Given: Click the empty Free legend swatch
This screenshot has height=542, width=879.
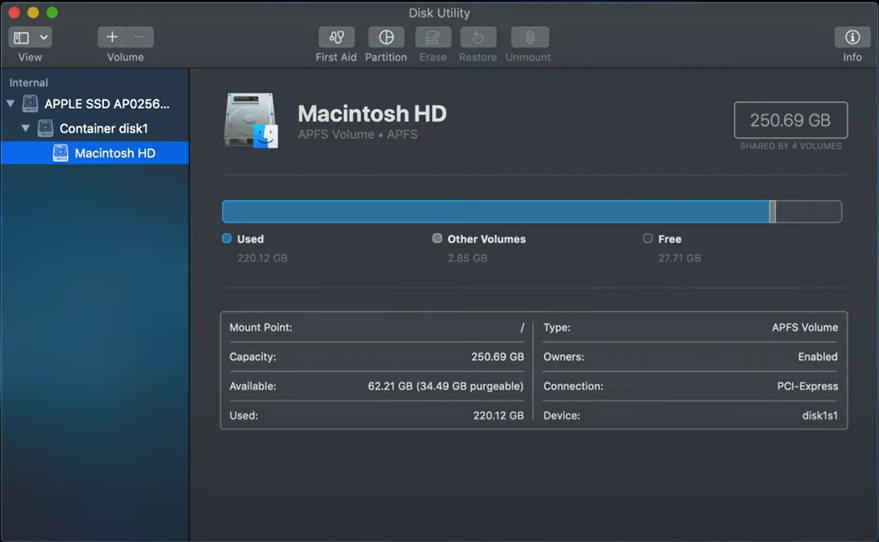Looking at the screenshot, I should [x=647, y=238].
